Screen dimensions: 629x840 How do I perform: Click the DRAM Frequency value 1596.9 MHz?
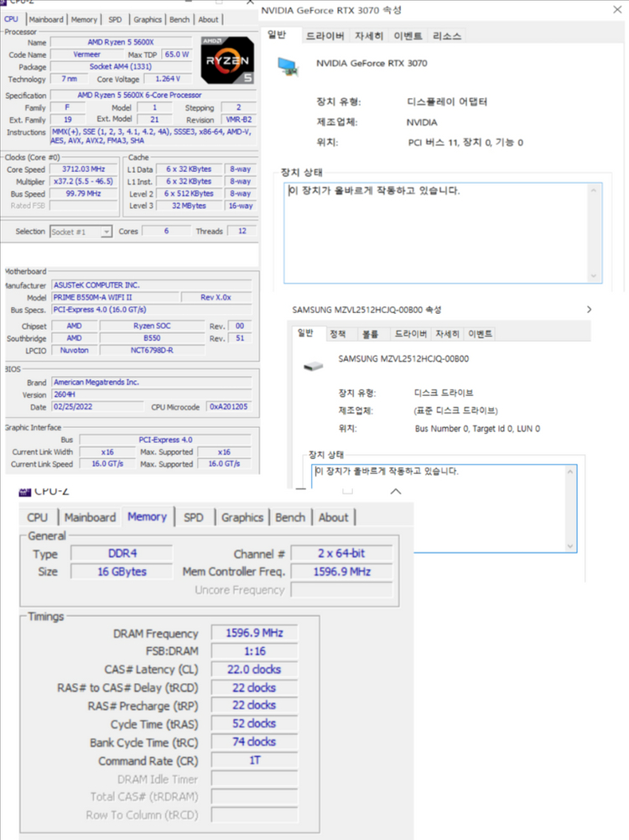254,633
